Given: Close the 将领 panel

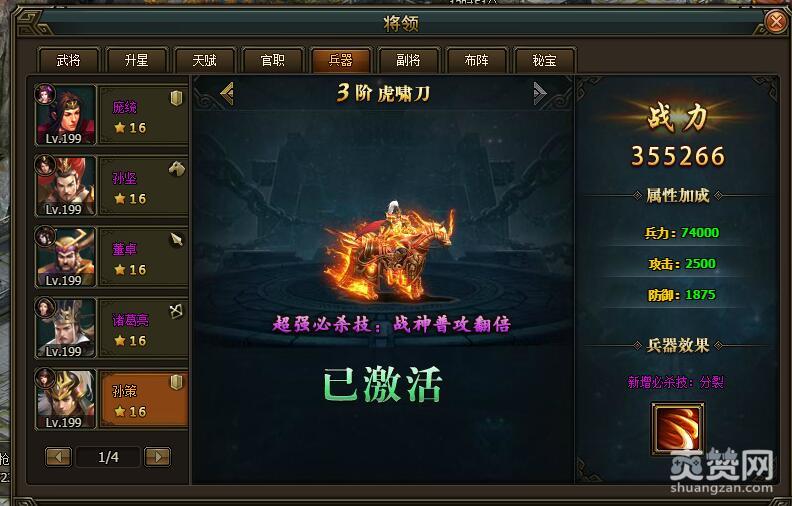Looking at the screenshot, I should pyautogui.click(x=776, y=22).
